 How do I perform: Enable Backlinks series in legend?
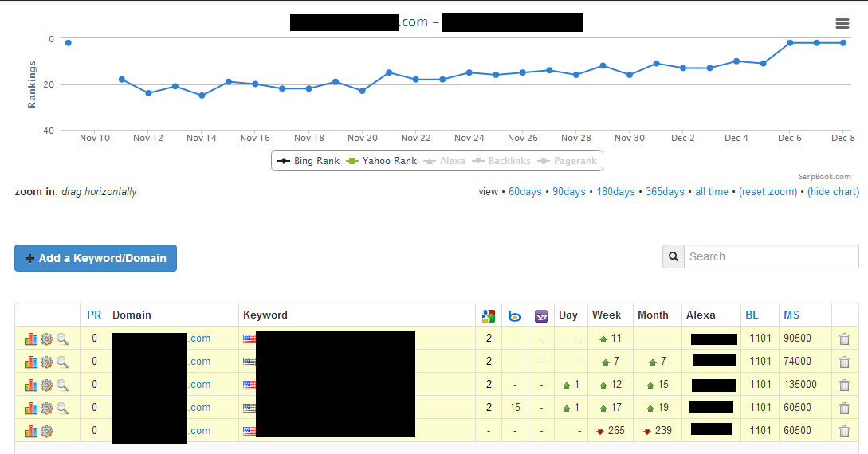coord(501,161)
